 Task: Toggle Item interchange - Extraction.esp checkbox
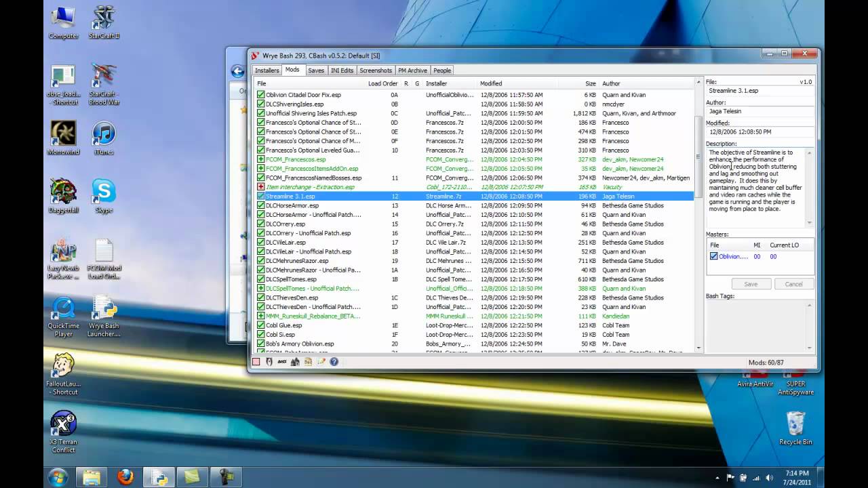click(261, 187)
